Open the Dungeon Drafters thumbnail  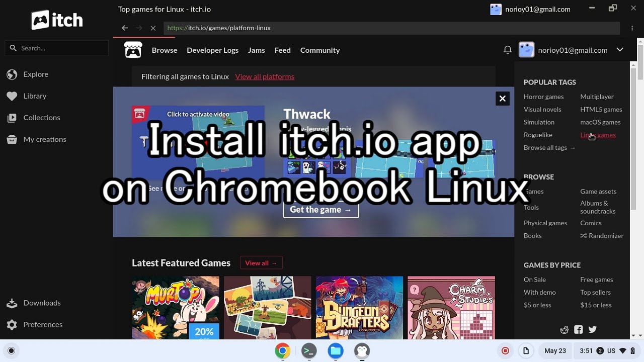click(x=359, y=308)
